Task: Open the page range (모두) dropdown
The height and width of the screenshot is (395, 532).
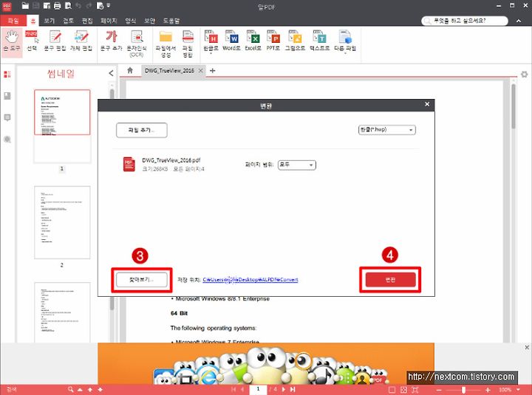Action: 296,165
